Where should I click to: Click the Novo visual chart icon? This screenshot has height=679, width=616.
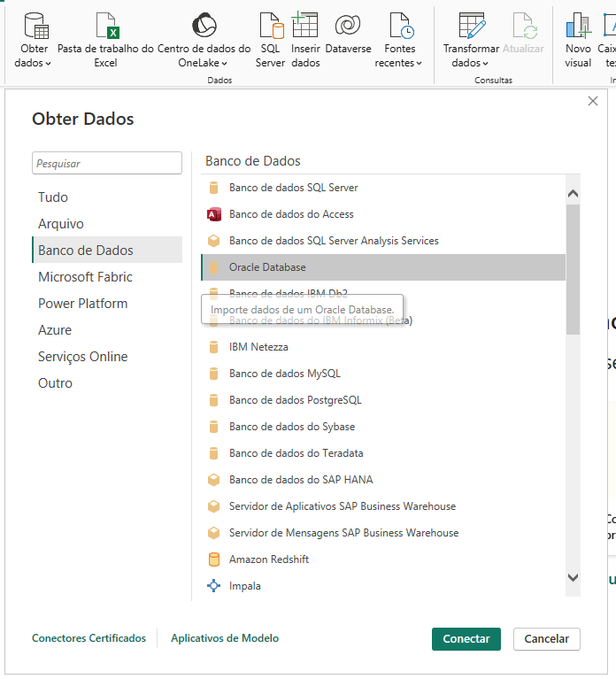click(578, 26)
